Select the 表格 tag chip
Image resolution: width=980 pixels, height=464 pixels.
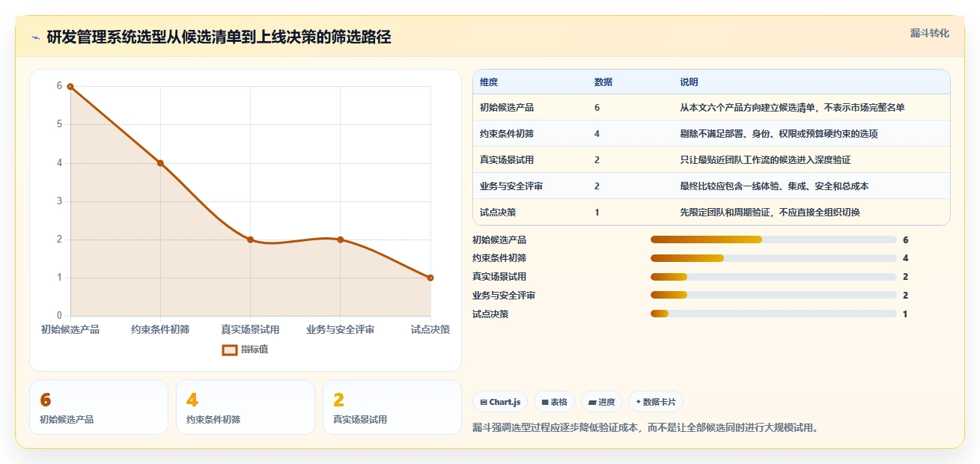click(555, 402)
